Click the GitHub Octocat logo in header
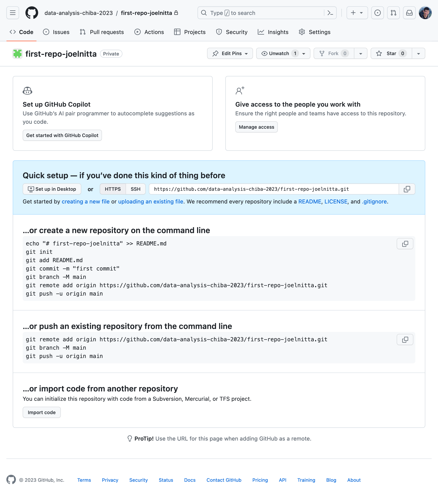 [x=32, y=13]
